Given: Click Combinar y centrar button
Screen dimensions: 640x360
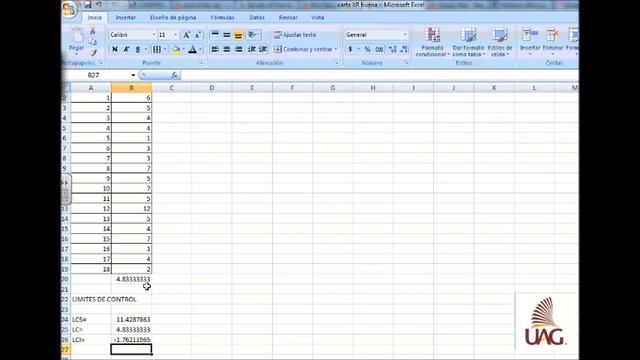Looking at the screenshot, I should (x=303, y=49).
